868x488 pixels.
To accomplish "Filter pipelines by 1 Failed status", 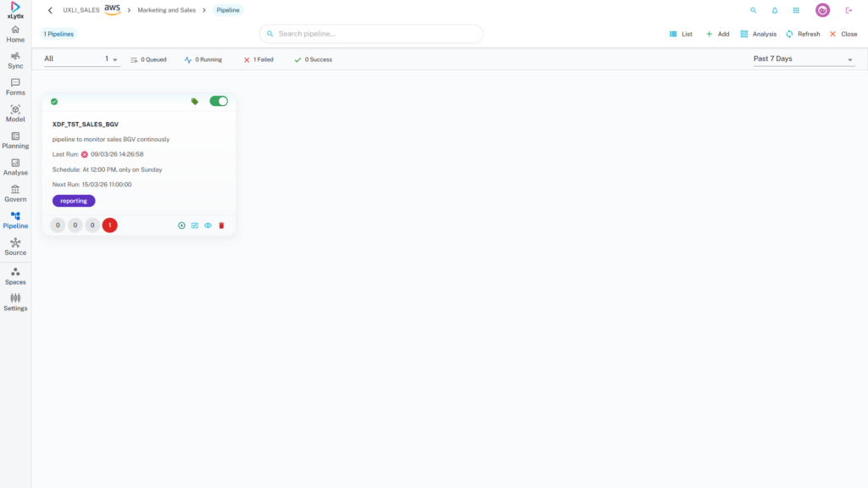I will pos(259,59).
